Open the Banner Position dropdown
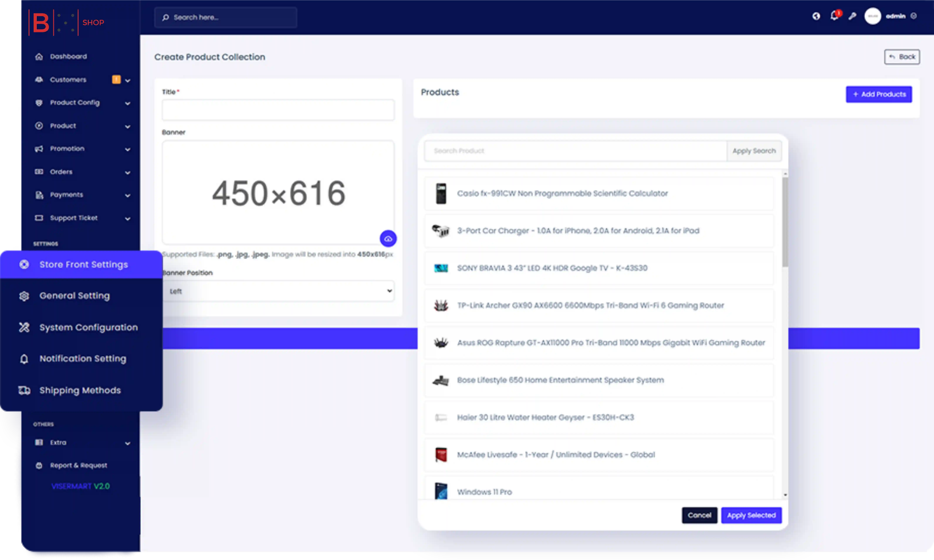Viewport: 934px width, 560px height. (278, 291)
